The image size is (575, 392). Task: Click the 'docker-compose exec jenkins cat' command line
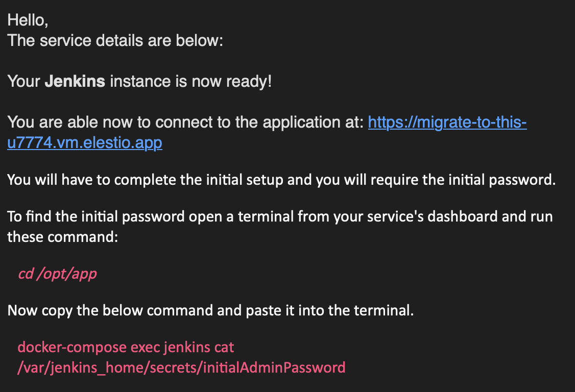tap(126, 348)
